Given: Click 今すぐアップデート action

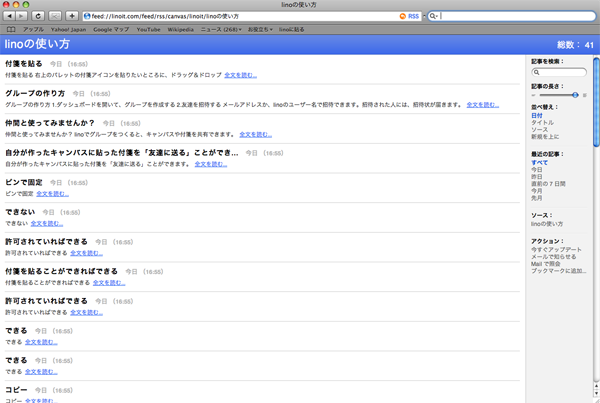Looking at the screenshot, I should (556, 250).
